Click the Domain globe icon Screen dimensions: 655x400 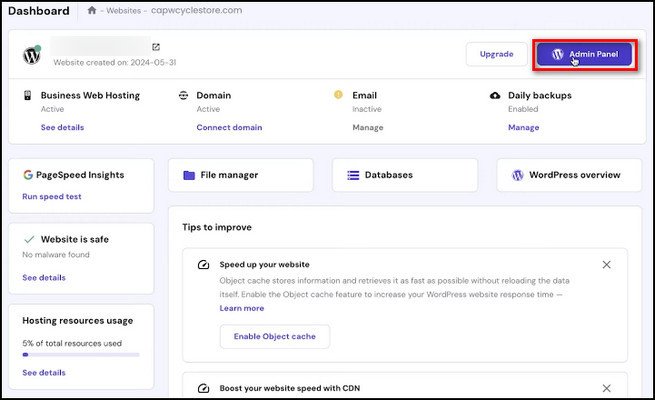(183, 95)
